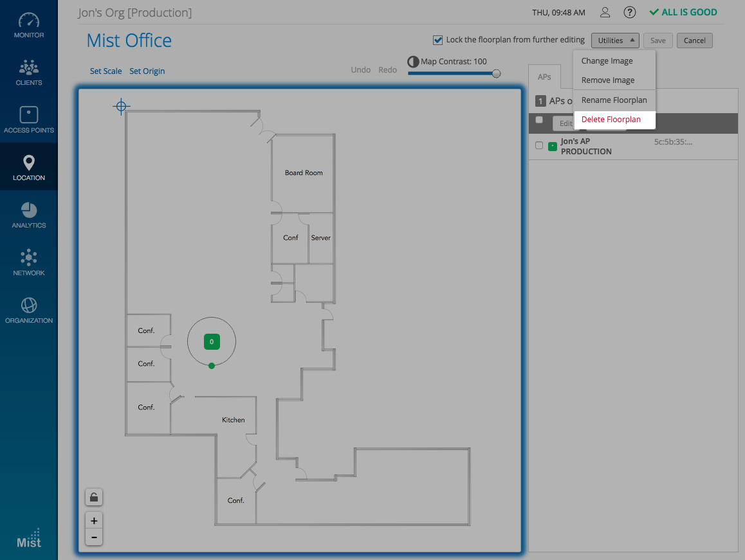Image resolution: width=745 pixels, height=560 pixels.
Task: Check the Jon's AP row checkbox
Action: coord(538,145)
